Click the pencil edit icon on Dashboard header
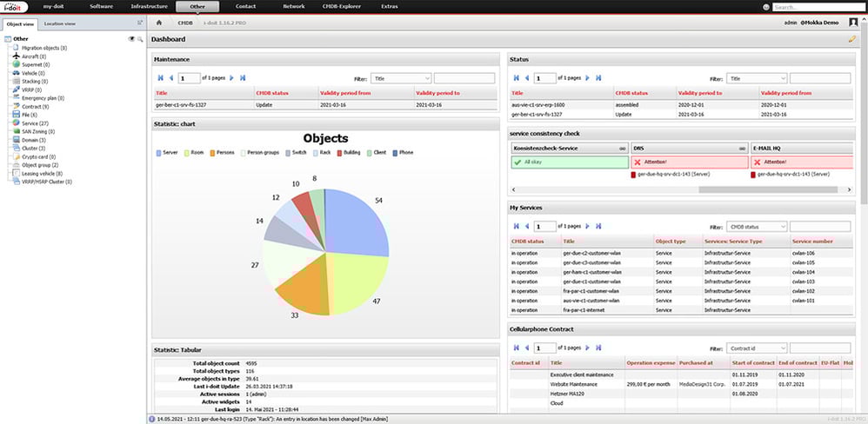 pos(852,39)
